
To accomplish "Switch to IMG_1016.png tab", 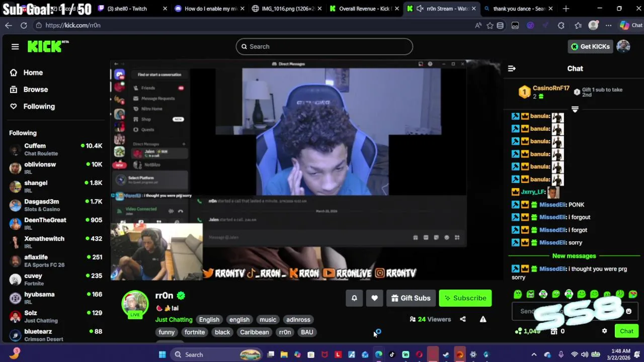I will coord(288,9).
